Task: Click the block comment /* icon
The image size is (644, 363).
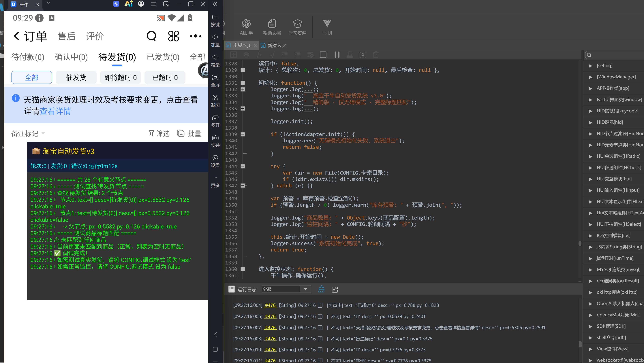Action: [259, 55]
